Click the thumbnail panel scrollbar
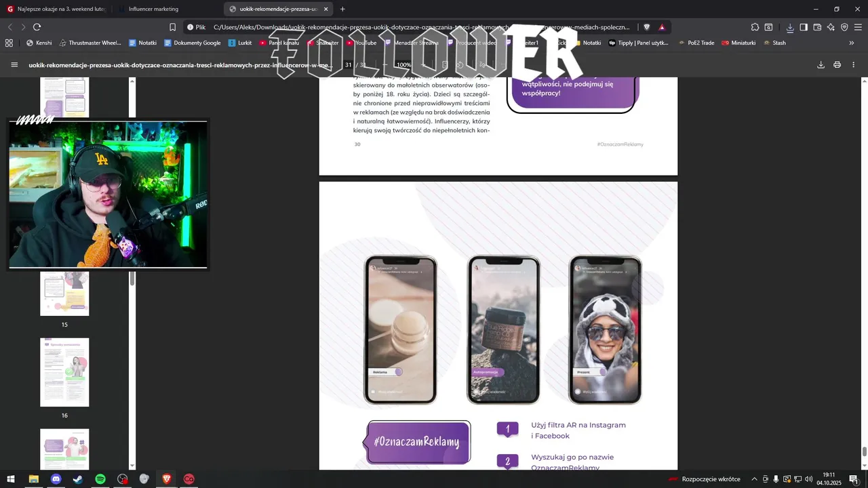Viewport: 868px width, 488px height. point(132,279)
